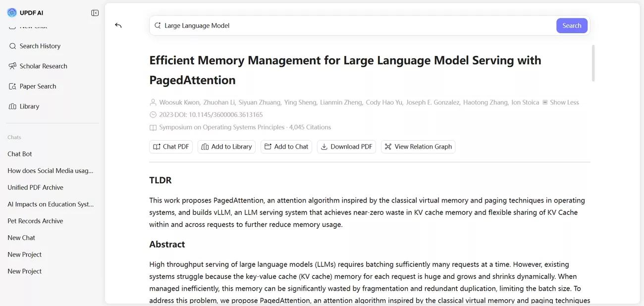Click the Chat PDF button
The image size is (644, 306).
click(x=171, y=147)
